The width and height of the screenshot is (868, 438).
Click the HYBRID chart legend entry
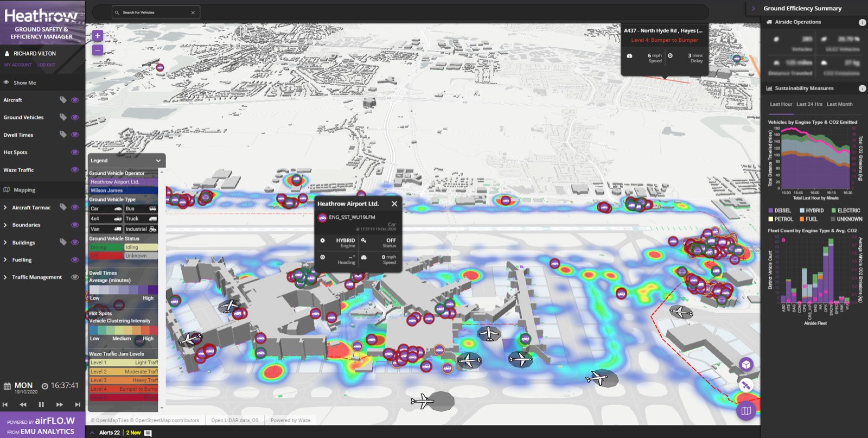[812, 211]
